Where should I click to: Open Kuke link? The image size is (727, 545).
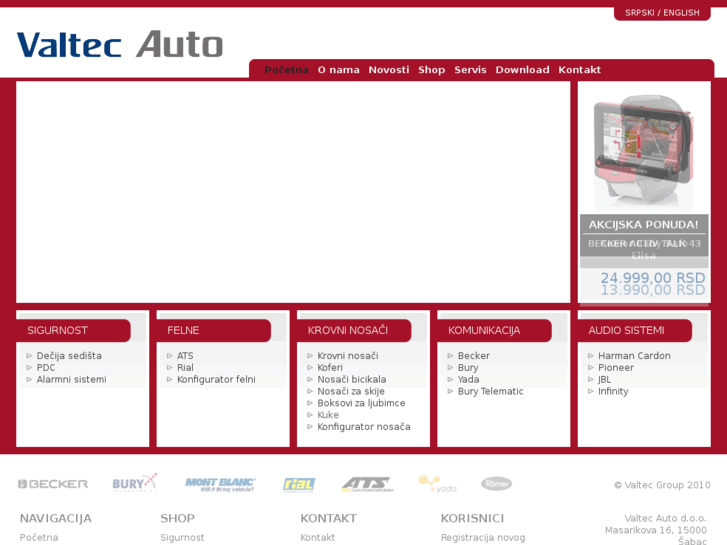(x=328, y=415)
